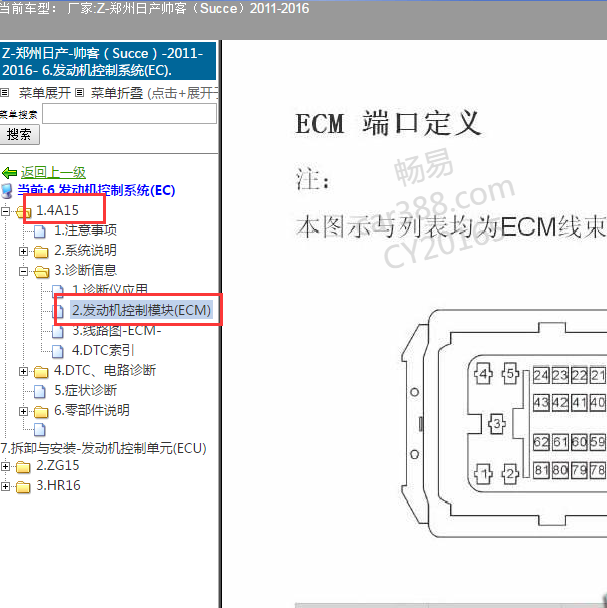This screenshot has width=607, height=608.
Task: Click the 1.注意事项 document icon
Action: coord(39,231)
